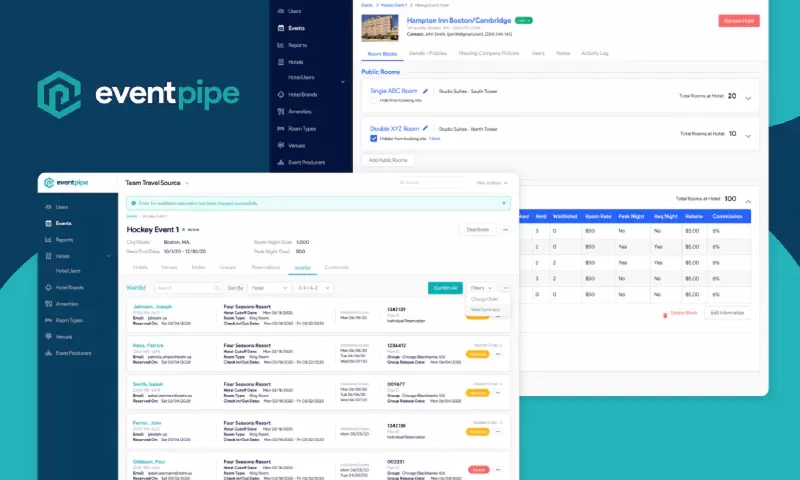
Task: Uncheck Hidden from booking site for Double XYZ Room
Action: 373,138
